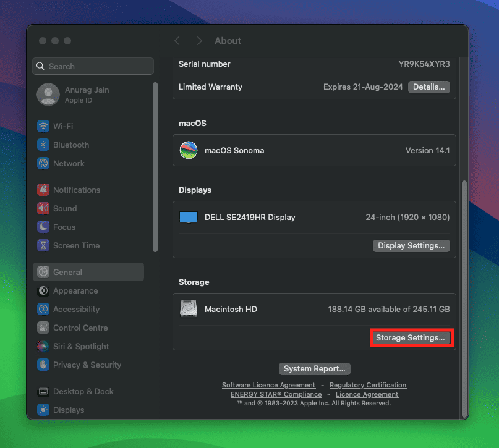Open Storage Settings

410,337
